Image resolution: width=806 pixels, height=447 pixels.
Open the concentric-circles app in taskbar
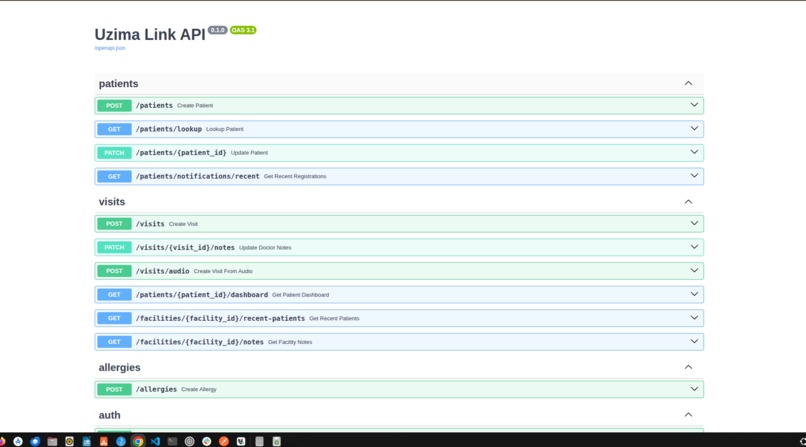[x=189, y=441]
